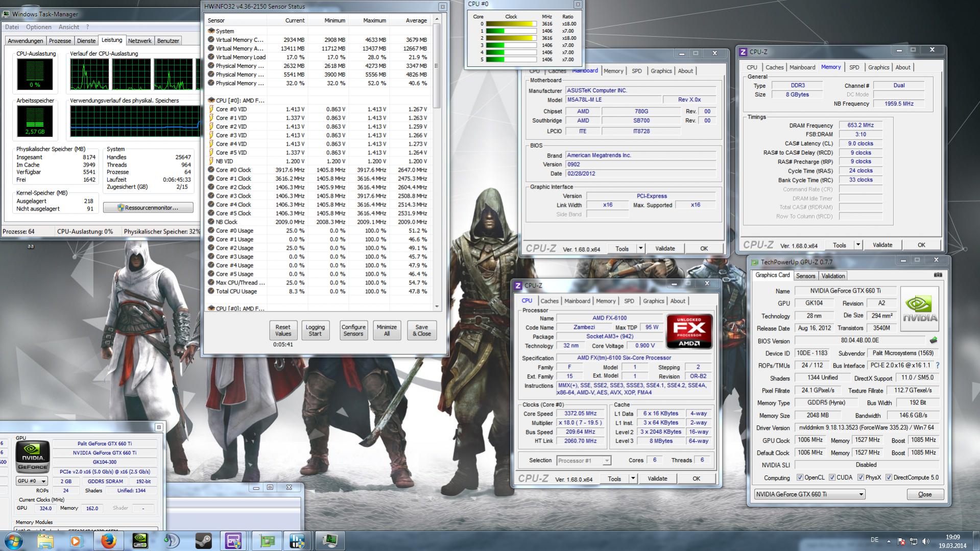Viewport: 980px width, 551px height.
Task: Open Windows Explorer from the taskbar
Action: [45, 541]
